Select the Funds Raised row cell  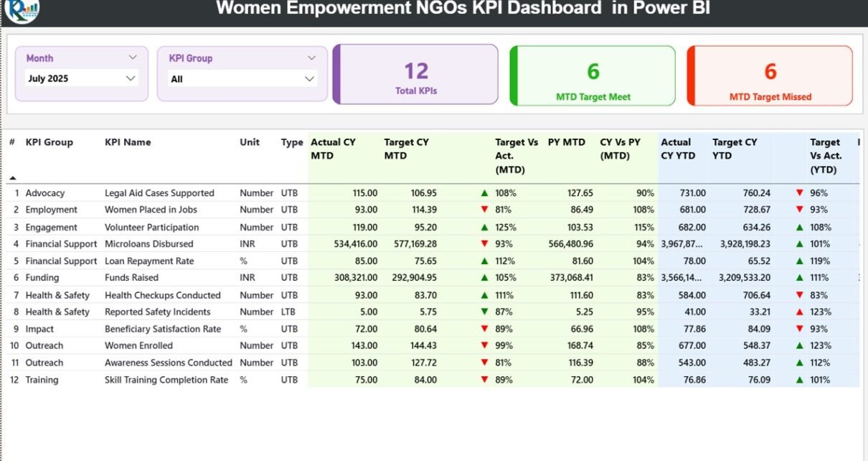[x=131, y=278]
